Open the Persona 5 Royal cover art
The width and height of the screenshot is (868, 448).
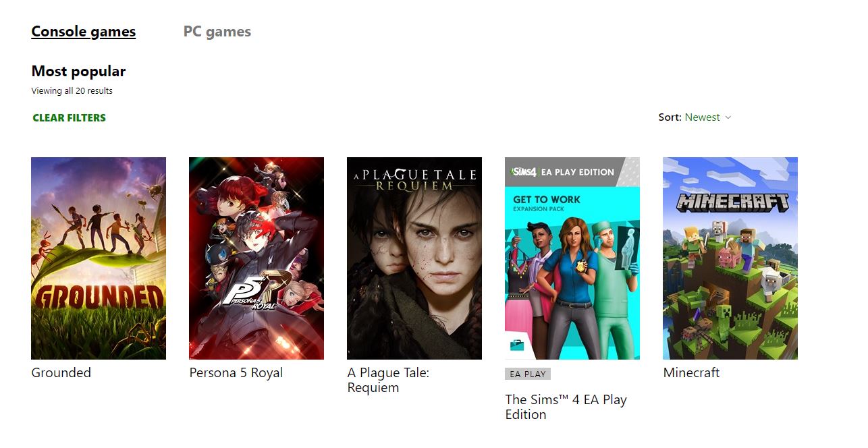256,258
